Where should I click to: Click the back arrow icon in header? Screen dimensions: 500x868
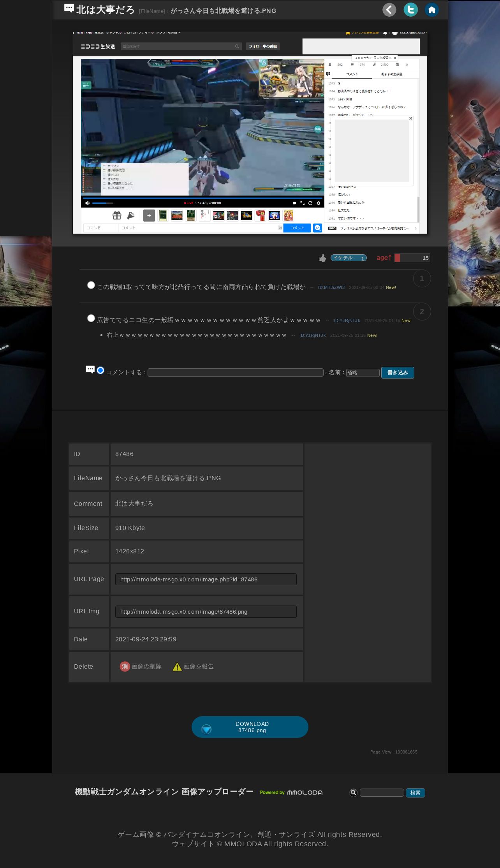pyautogui.click(x=389, y=10)
